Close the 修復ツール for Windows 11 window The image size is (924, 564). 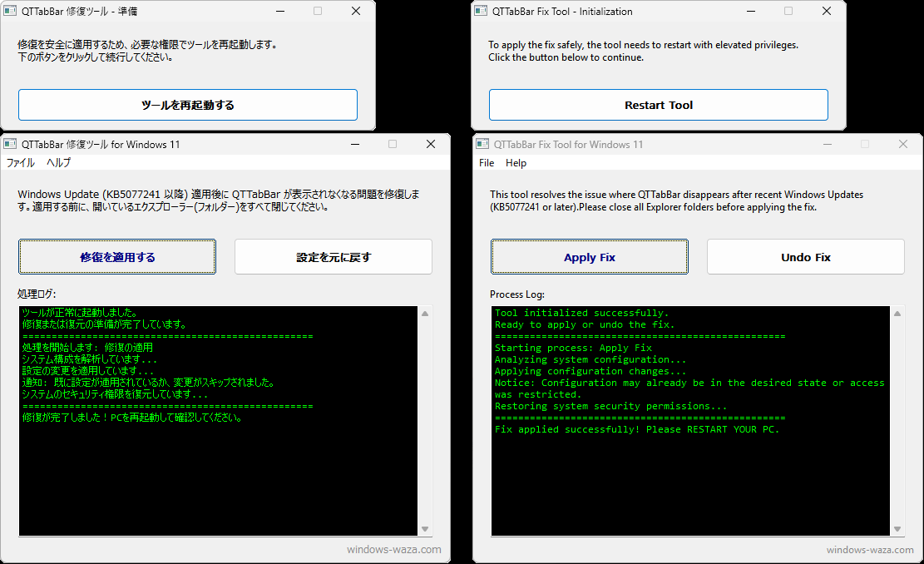[x=431, y=145]
